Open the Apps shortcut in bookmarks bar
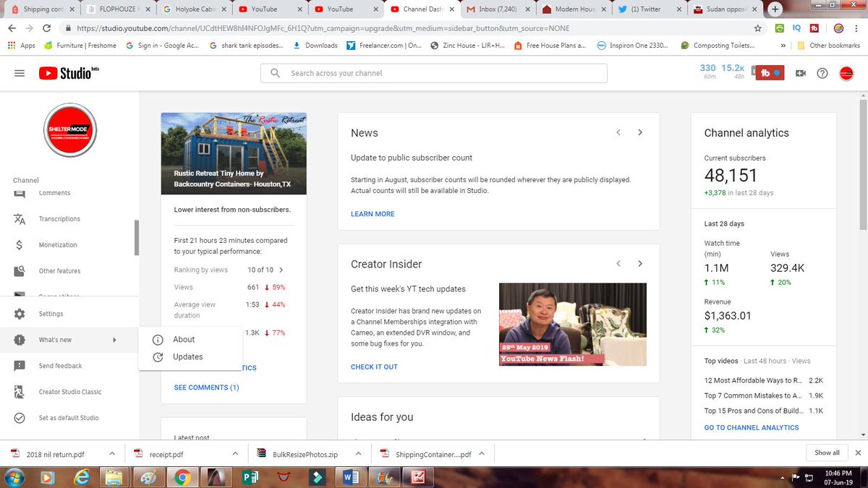 pos(21,45)
